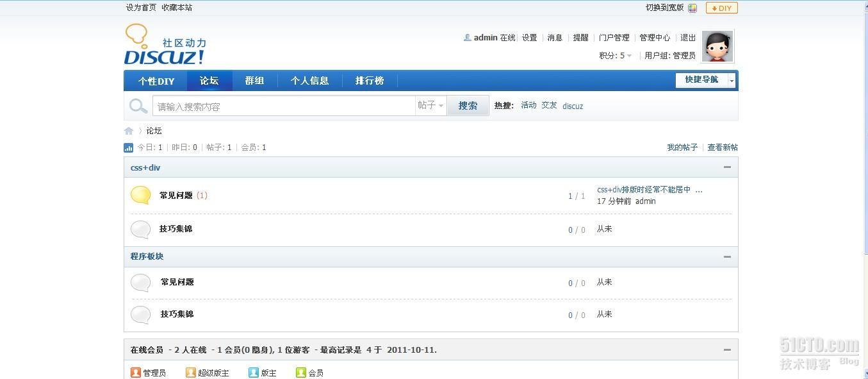
Task: Open 管理中心 link
Action: 655,38
